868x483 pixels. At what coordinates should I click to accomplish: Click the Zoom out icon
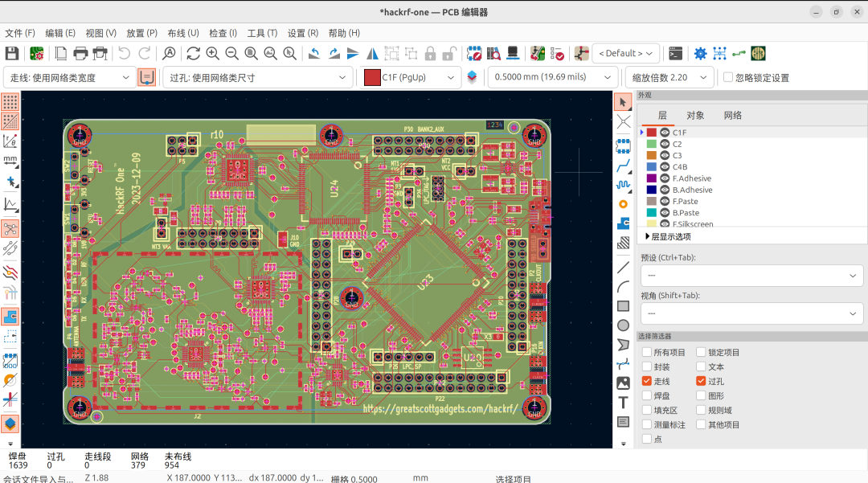pos(232,54)
